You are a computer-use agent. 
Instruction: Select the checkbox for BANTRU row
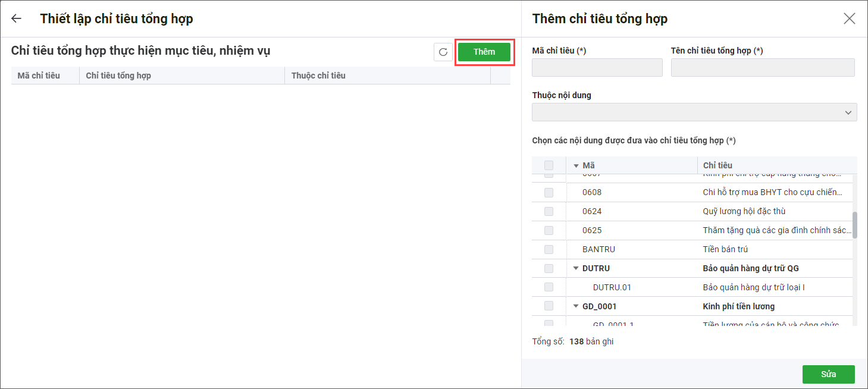pyautogui.click(x=549, y=249)
